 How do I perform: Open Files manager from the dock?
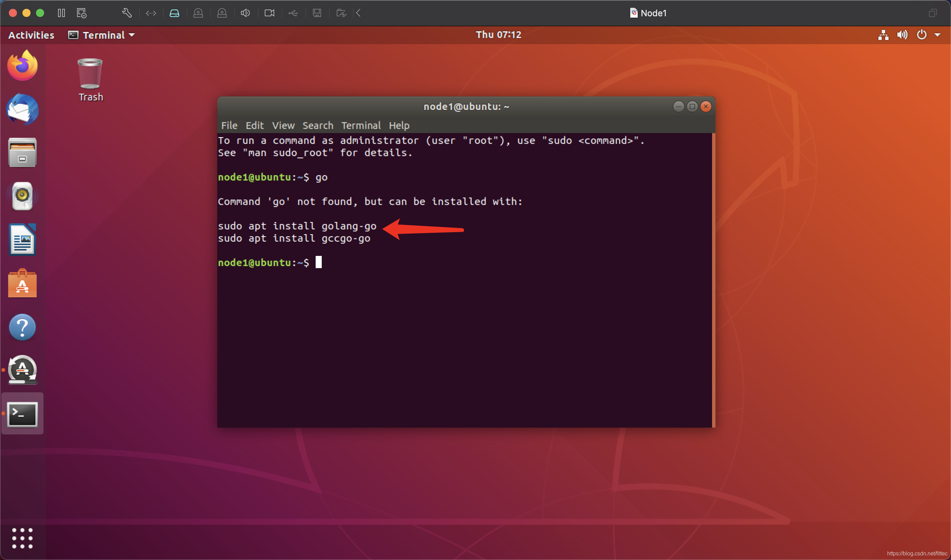point(22,152)
